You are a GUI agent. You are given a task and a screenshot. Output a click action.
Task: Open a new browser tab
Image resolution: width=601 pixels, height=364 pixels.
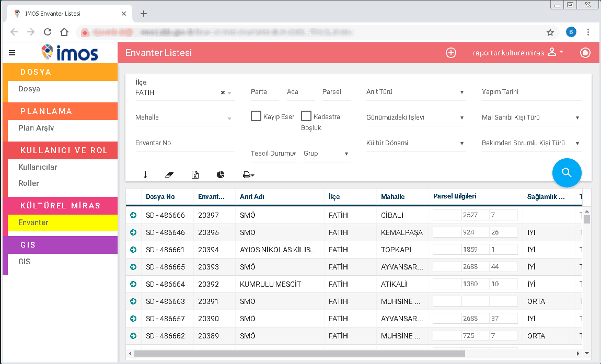[x=143, y=14]
